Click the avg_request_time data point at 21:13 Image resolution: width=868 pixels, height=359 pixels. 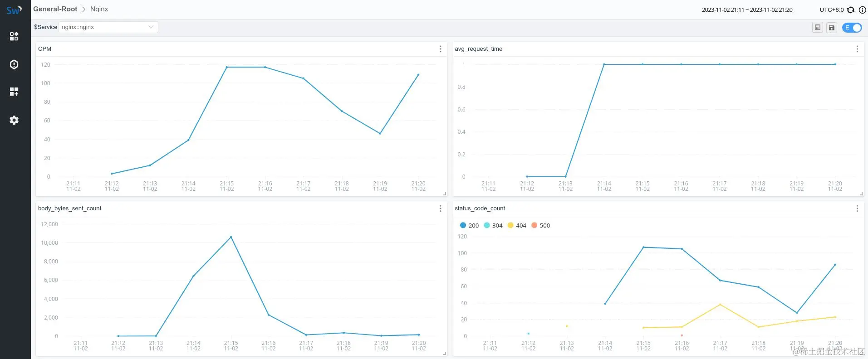pyautogui.click(x=565, y=176)
